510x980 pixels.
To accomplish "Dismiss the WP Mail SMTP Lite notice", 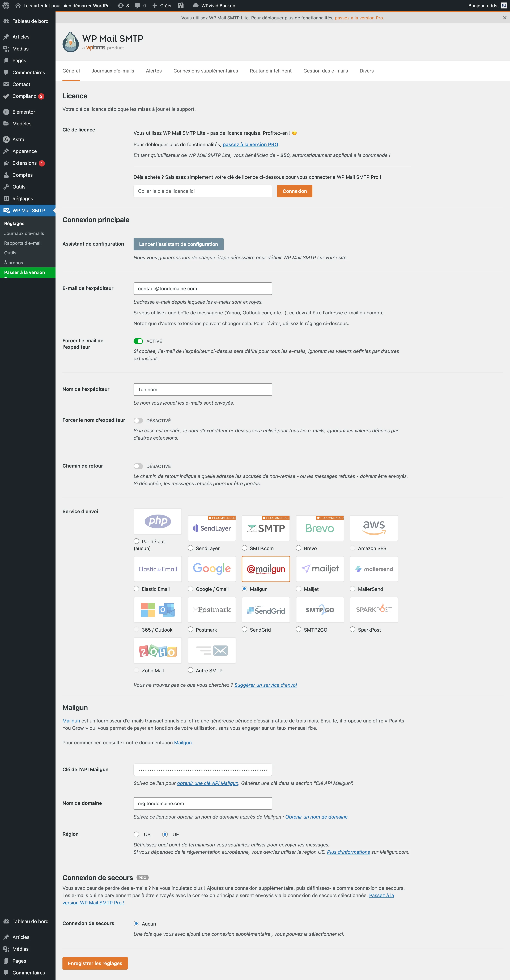I will click(x=505, y=18).
